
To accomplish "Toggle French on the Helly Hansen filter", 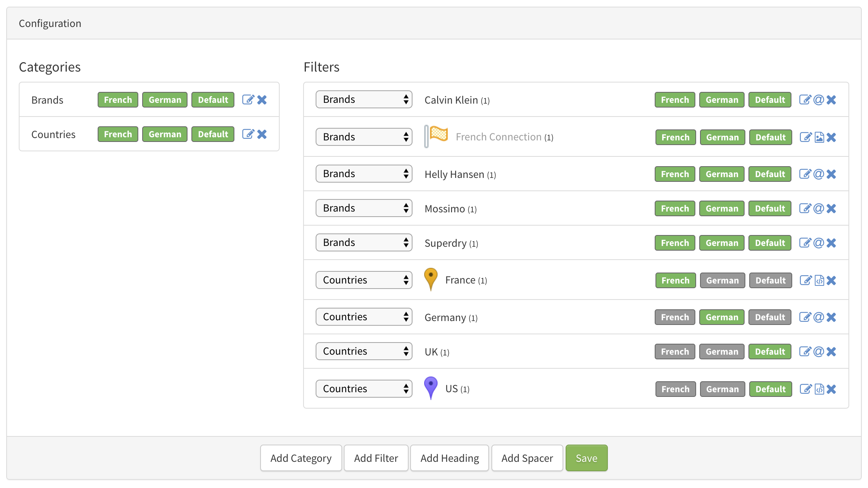I will [x=675, y=174].
